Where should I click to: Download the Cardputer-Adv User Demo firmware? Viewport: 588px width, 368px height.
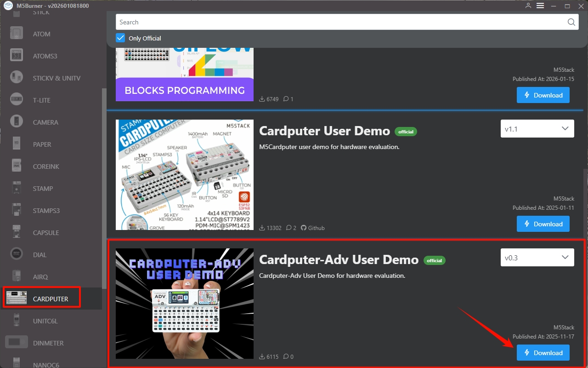click(x=543, y=353)
